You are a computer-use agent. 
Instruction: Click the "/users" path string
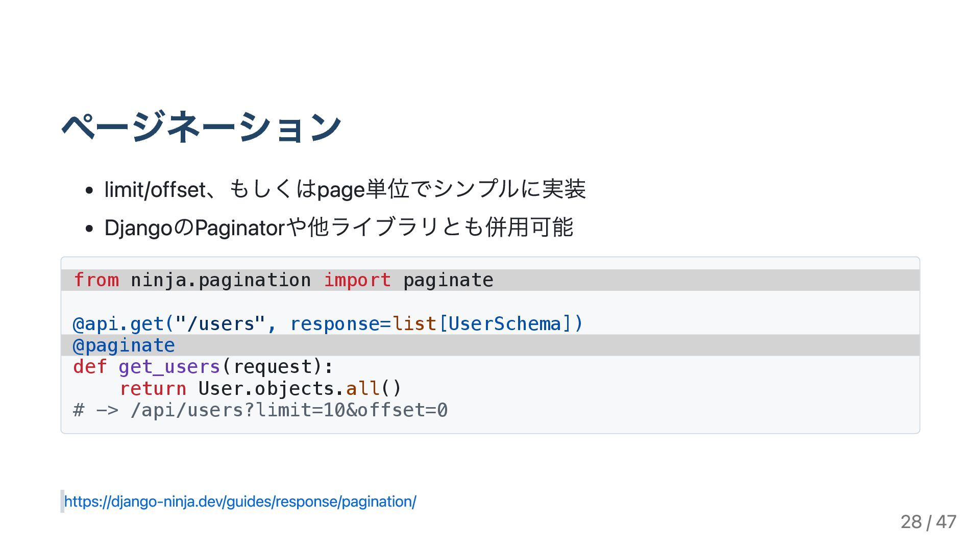click(x=220, y=323)
